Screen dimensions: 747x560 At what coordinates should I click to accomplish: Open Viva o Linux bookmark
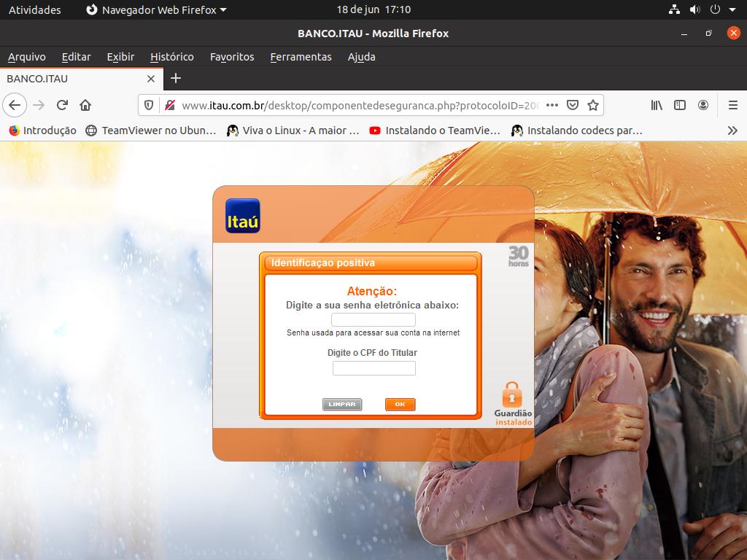(x=293, y=131)
